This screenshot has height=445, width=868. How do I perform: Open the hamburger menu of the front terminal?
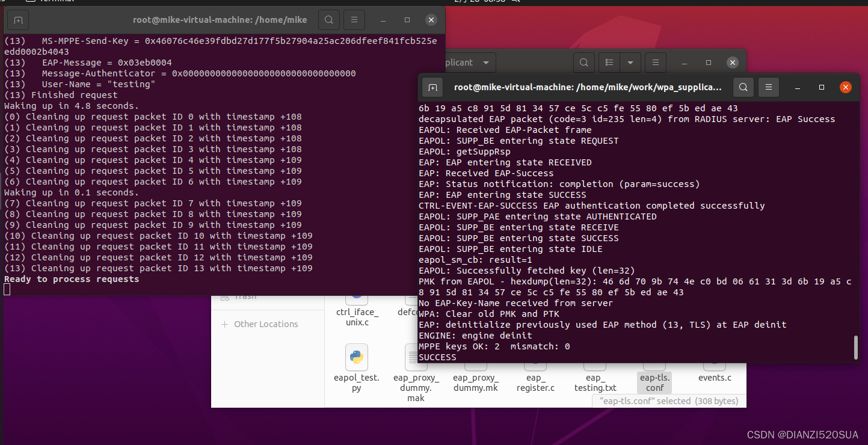click(x=769, y=87)
